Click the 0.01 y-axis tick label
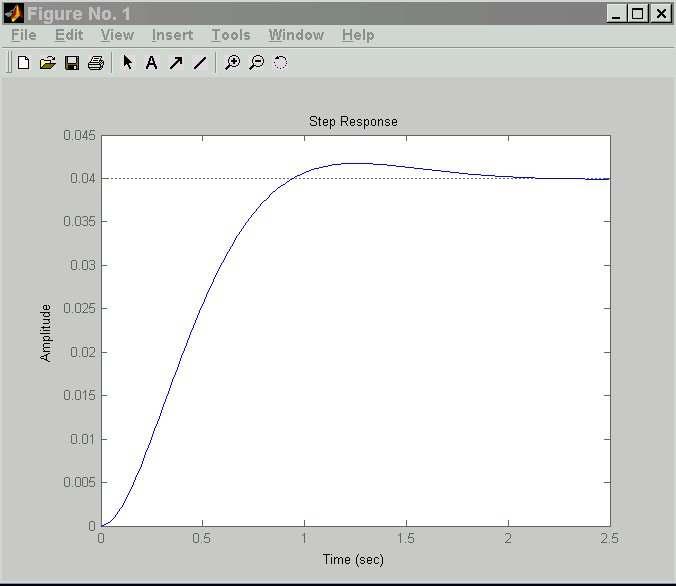This screenshot has height=586, width=676. coord(83,439)
